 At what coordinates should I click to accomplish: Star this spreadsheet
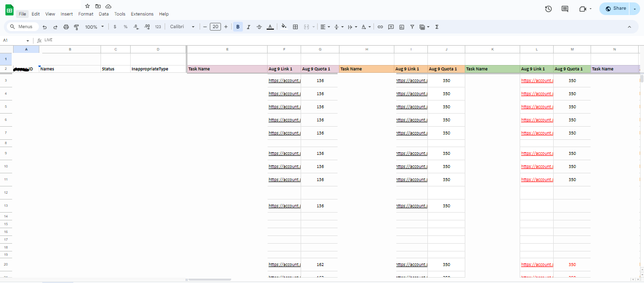pos(87,6)
